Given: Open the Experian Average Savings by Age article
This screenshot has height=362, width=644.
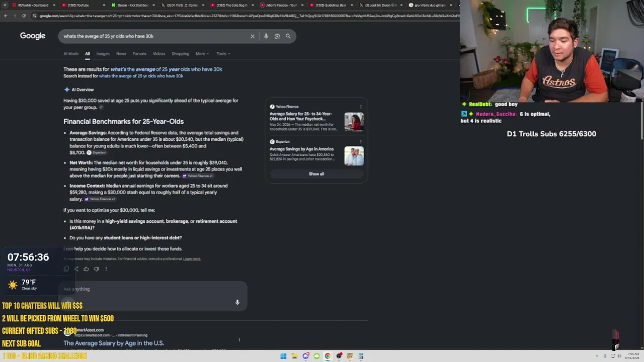Looking at the screenshot, I should [301, 149].
